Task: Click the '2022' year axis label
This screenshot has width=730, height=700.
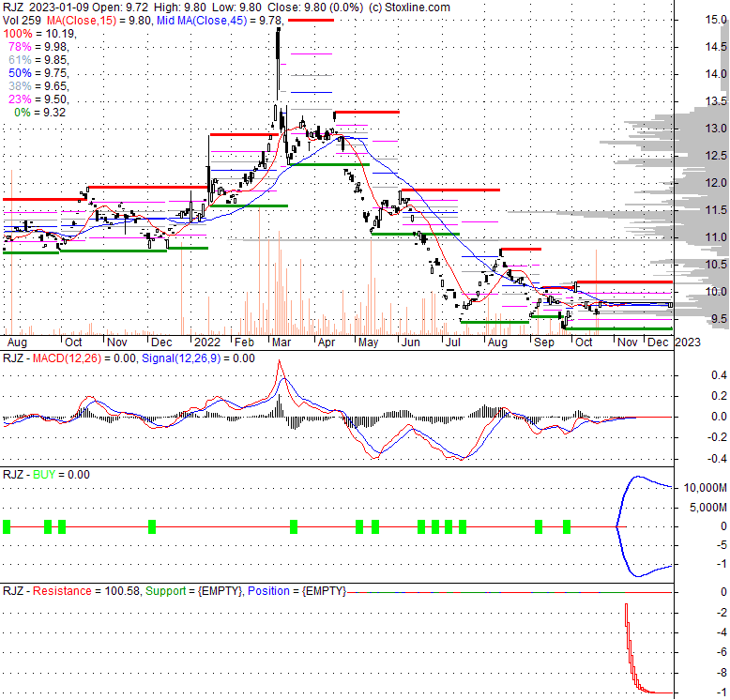Action: pyautogui.click(x=207, y=342)
